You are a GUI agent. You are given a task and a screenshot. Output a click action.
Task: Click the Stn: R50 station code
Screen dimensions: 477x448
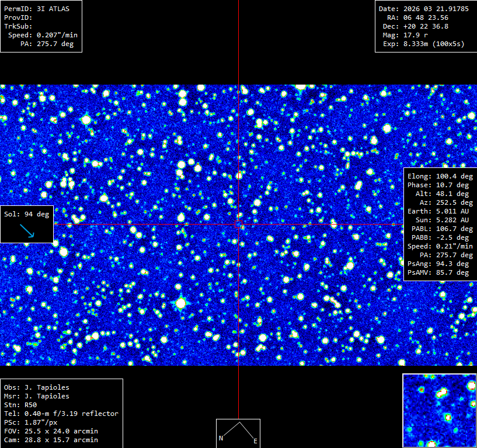pyautogui.click(x=20, y=405)
